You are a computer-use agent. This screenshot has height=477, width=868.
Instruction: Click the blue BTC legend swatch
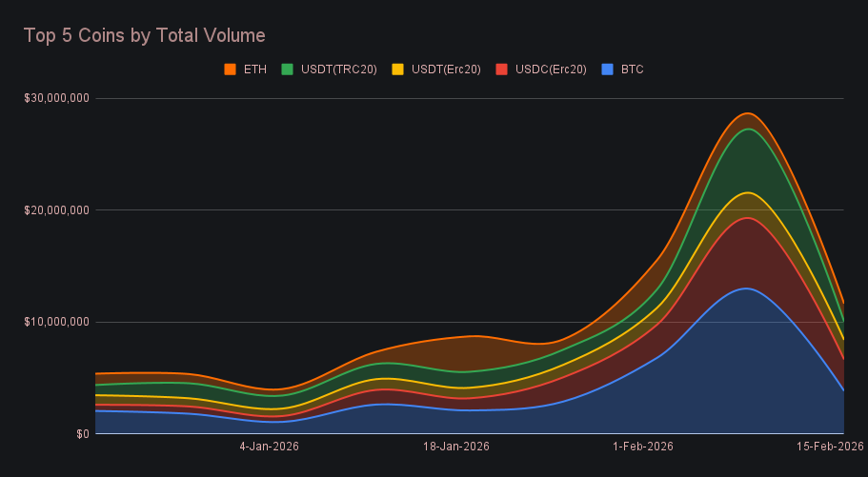click(608, 70)
